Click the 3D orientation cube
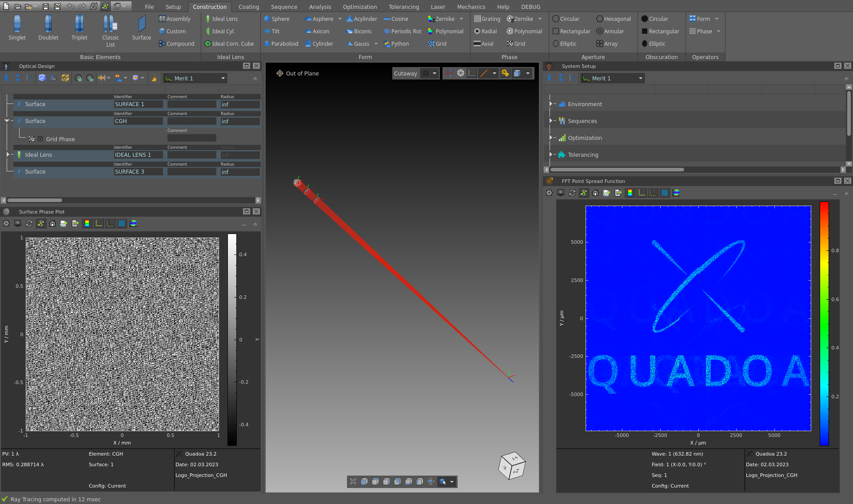853x504 pixels. tap(512, 465)
